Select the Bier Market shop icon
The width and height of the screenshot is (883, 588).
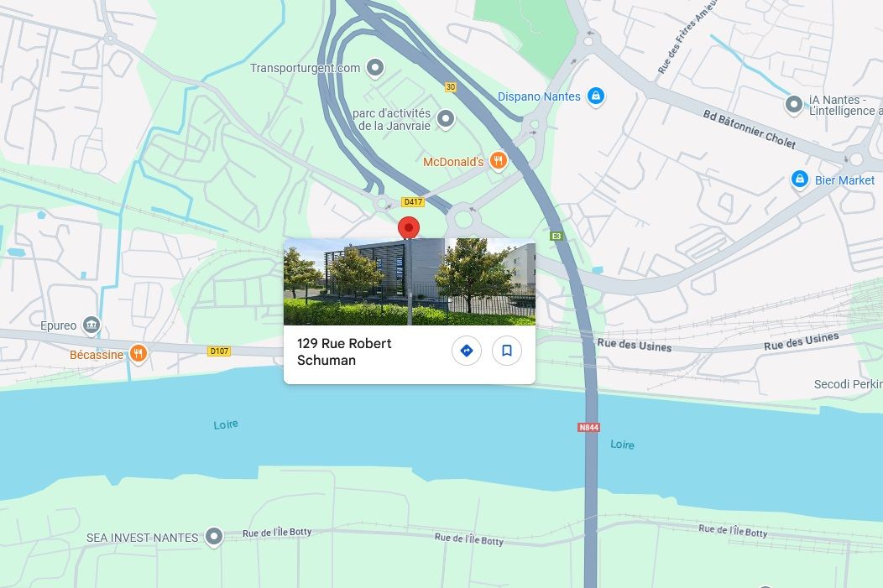click(800, 180)
